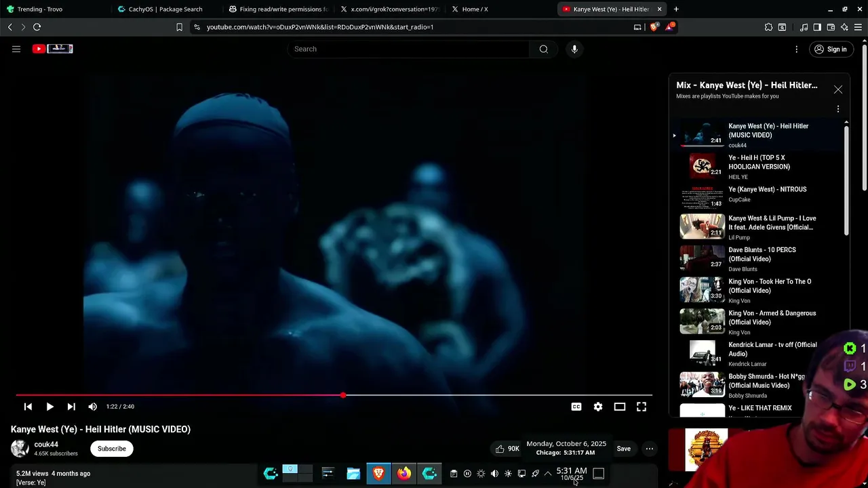868x488 pixels.
Task: Go back to the previous page
Action: coord(9,27)
